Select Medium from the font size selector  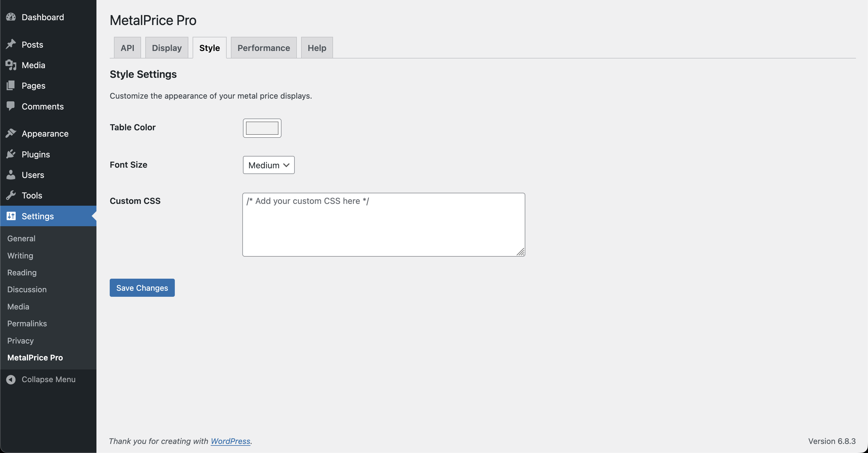269,165
